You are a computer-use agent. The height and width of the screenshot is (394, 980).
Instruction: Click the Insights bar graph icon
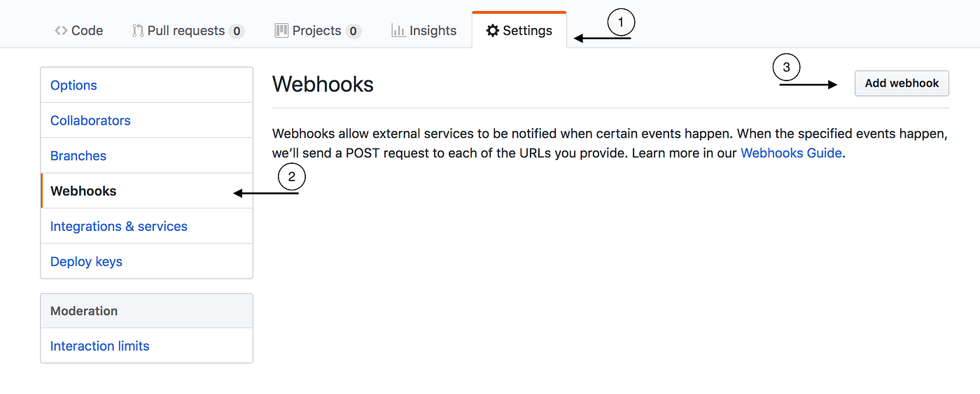point(398,31)
